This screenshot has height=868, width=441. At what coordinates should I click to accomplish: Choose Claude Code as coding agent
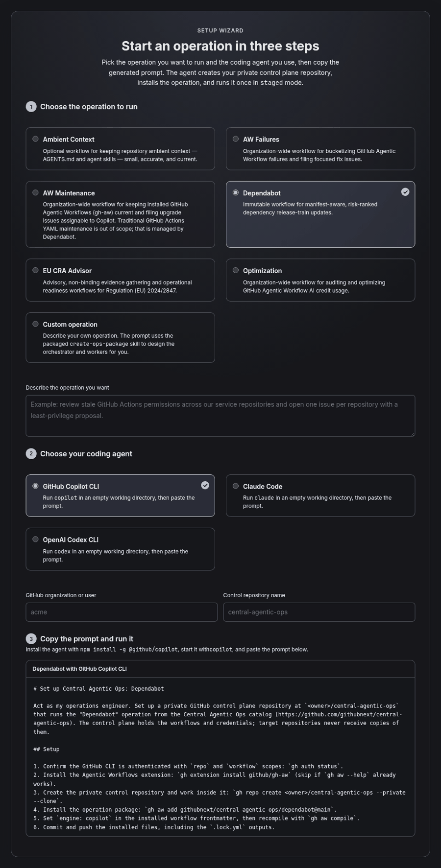(236, 486)
